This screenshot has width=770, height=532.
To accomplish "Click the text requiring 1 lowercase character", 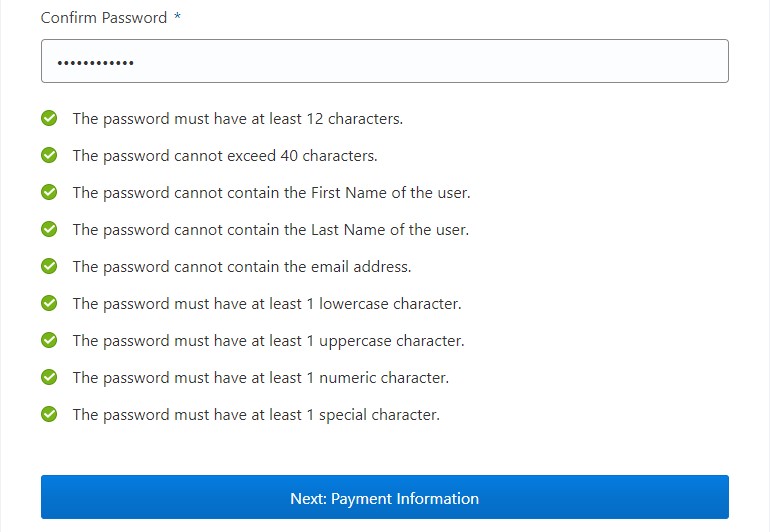I will click(x=266, y=304).
